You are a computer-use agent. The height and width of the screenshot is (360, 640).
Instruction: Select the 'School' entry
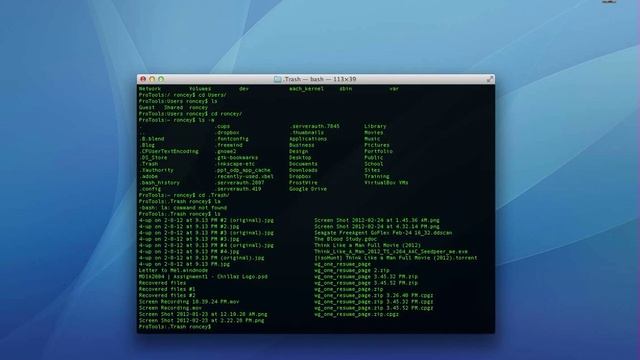click(x=373, y=164)
